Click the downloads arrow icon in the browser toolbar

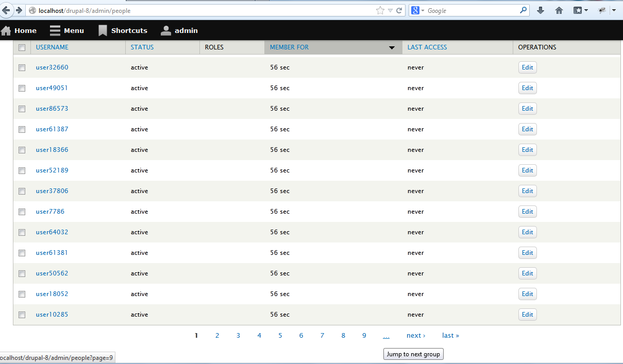541,10
